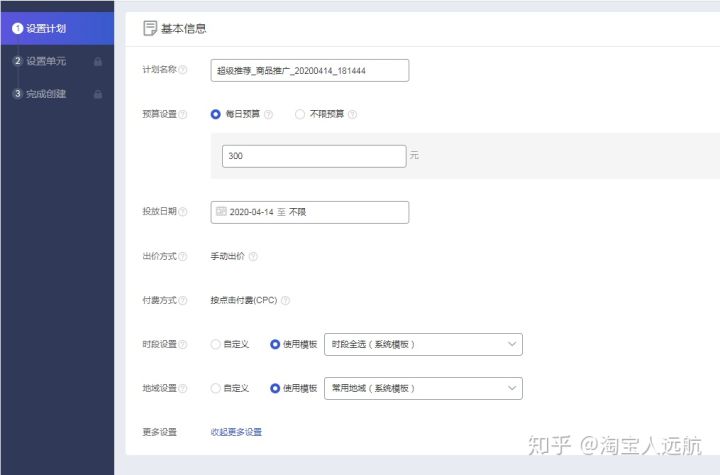Click the help icon next to 时段设置

(x=183, y=345)
